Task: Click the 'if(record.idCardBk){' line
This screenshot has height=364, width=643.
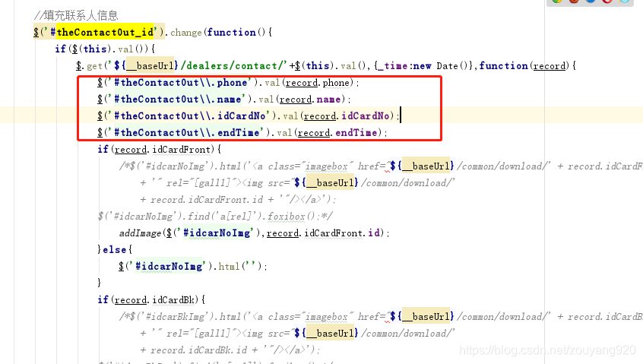Action: coord(151,300)
